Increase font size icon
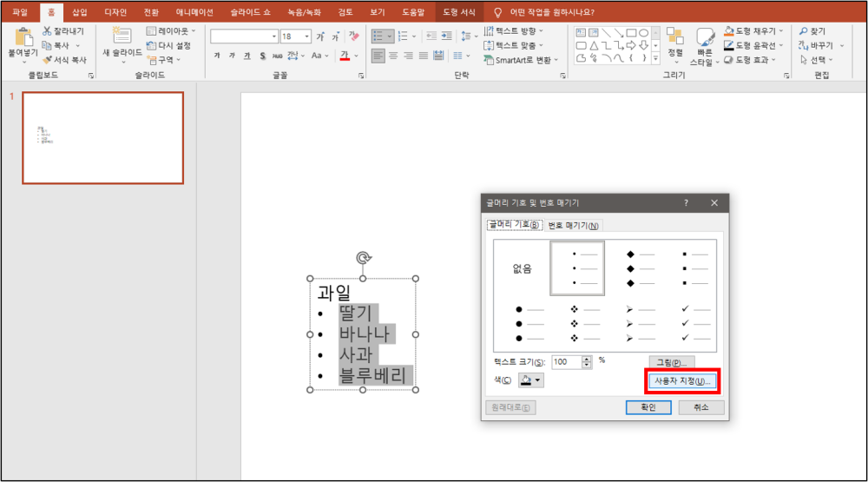Image resolution: width=868 pixels, height=482 pixels. click(x=320, y=36)
